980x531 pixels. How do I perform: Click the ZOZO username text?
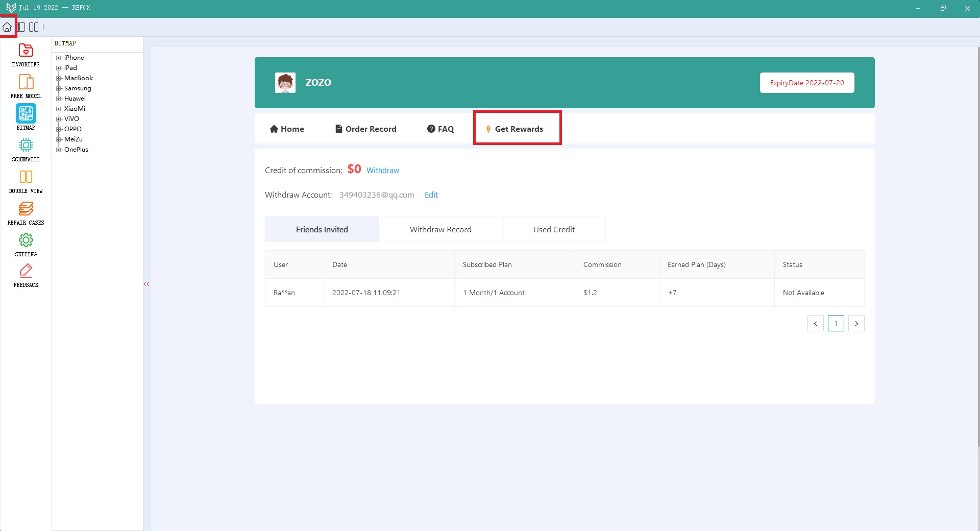pyautogui.click(x=318, y=82)
